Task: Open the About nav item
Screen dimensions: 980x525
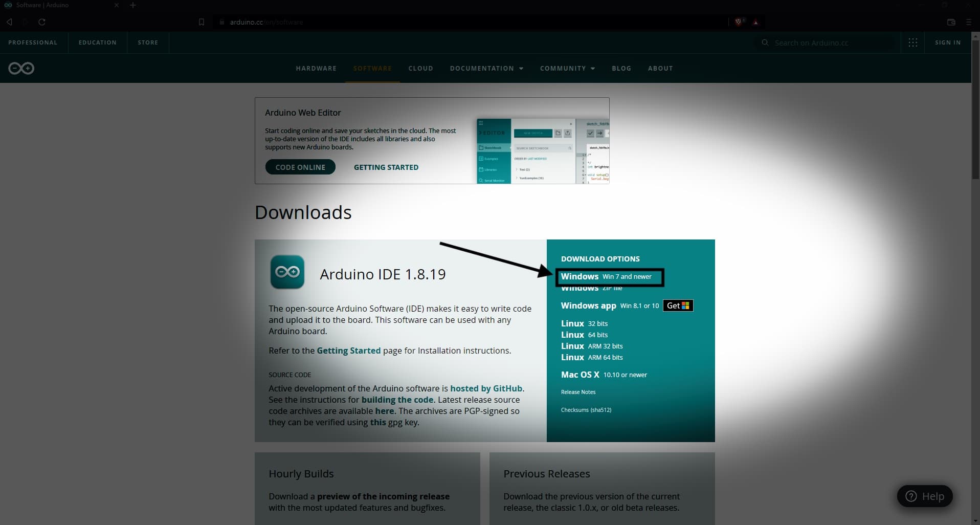Action: (660, 68)
